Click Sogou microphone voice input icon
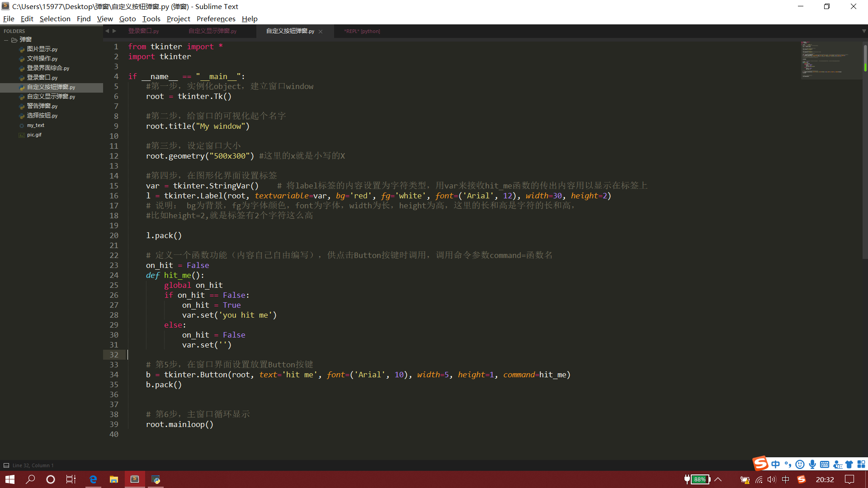 (x=812, y=465)
